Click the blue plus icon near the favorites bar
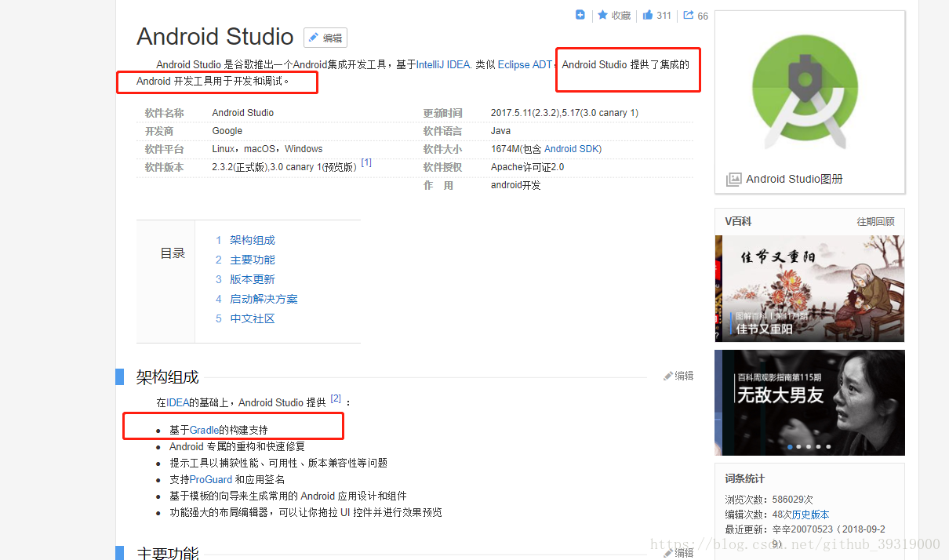 (x=580, y=15)
